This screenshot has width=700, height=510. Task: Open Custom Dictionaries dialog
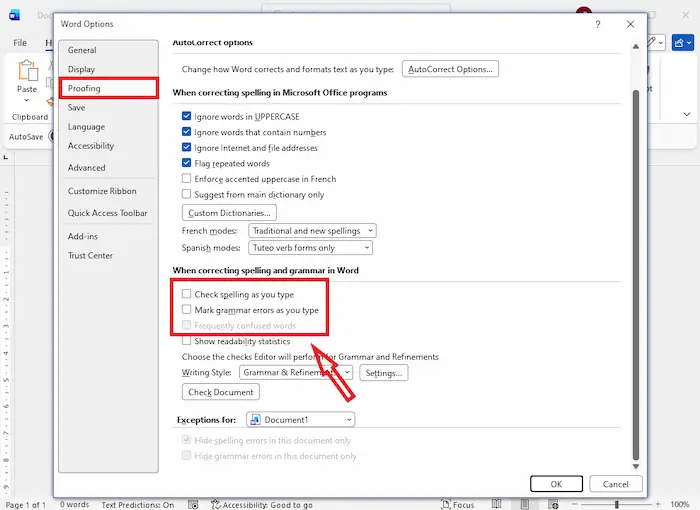[229, 213]
